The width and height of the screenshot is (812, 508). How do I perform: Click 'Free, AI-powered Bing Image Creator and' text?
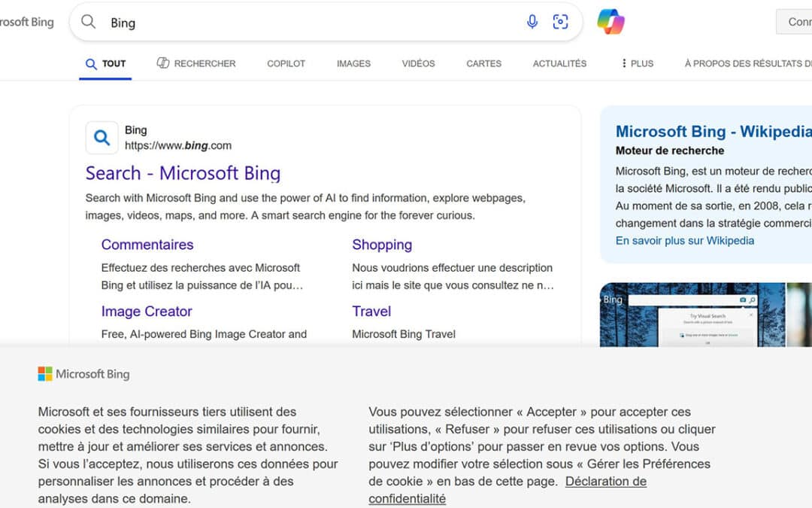tap(204, 334)
